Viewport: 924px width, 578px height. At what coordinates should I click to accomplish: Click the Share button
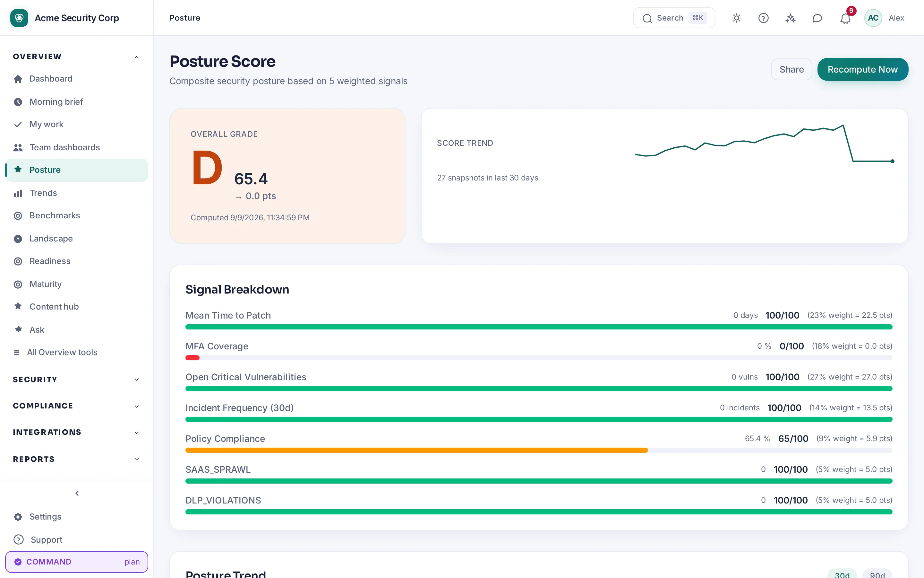tap(791, 70)
